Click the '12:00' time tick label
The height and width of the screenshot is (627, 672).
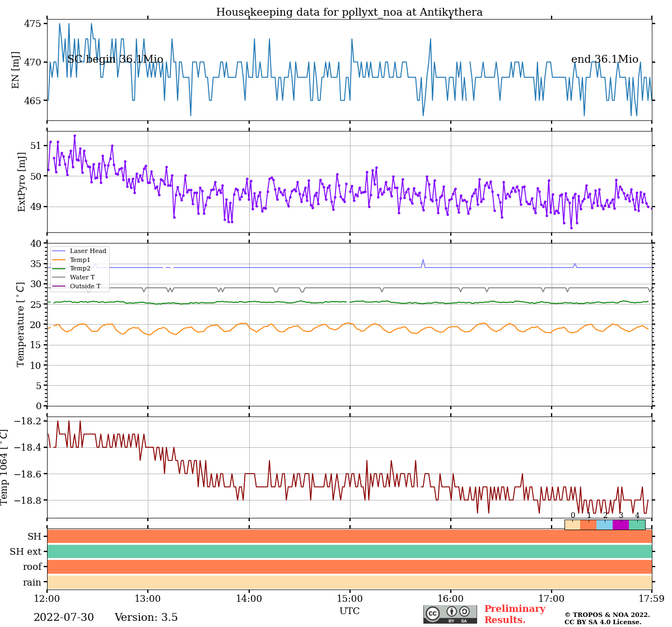(47, 599)
